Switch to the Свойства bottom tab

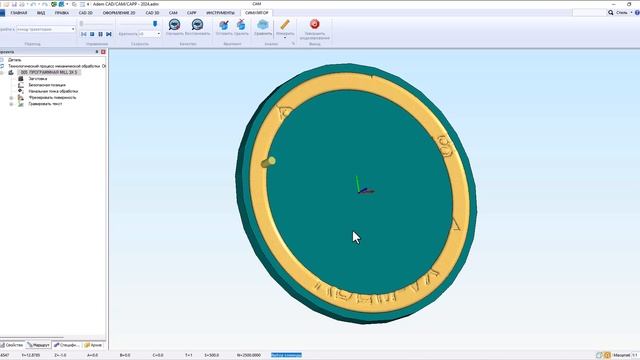[x=12, y=345]
